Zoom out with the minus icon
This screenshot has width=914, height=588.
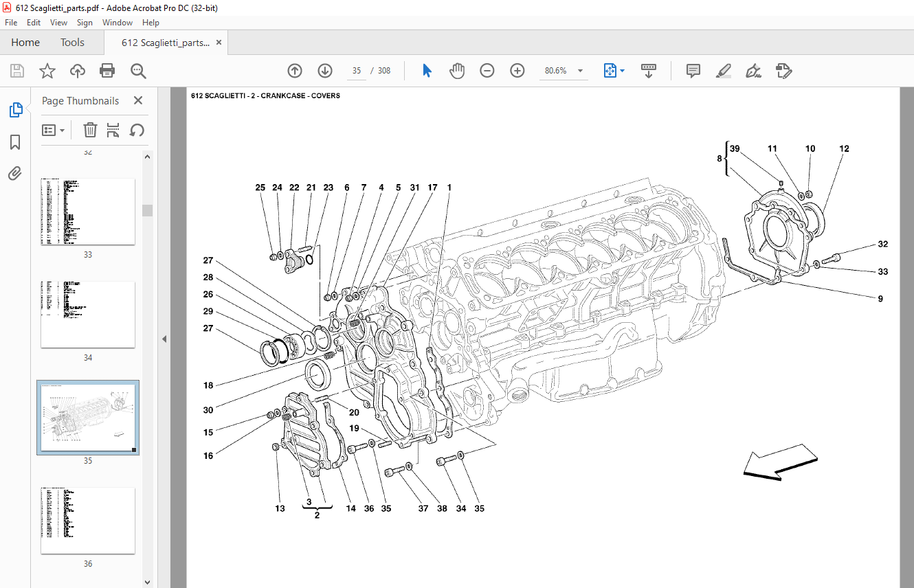(x=487, y=71)
